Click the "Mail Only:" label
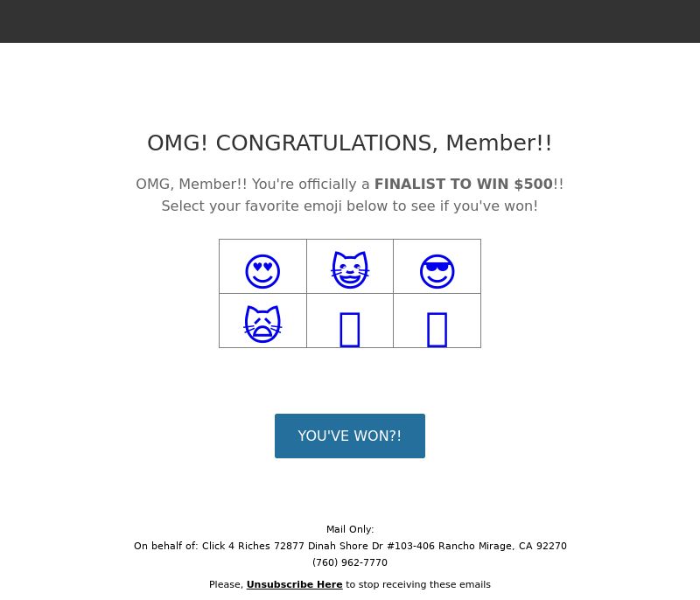Image resolution: width=700 pixels, height=600 pixels. coord(349,529)
